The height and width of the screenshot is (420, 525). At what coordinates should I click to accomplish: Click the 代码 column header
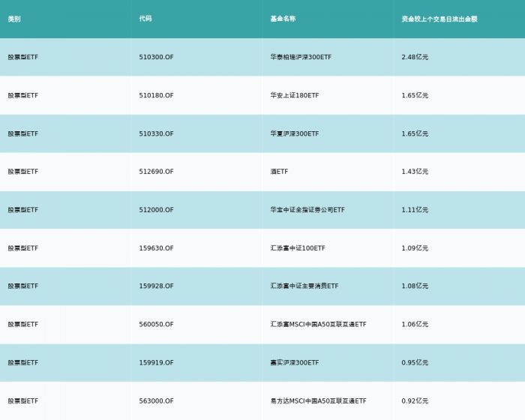pos(145,19)
